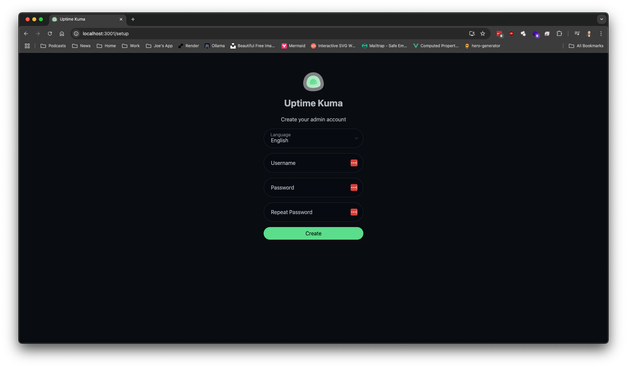Open the Home bookmarks folder
The width and height of the screenshot is (627, 368).
tap(106, 46)
